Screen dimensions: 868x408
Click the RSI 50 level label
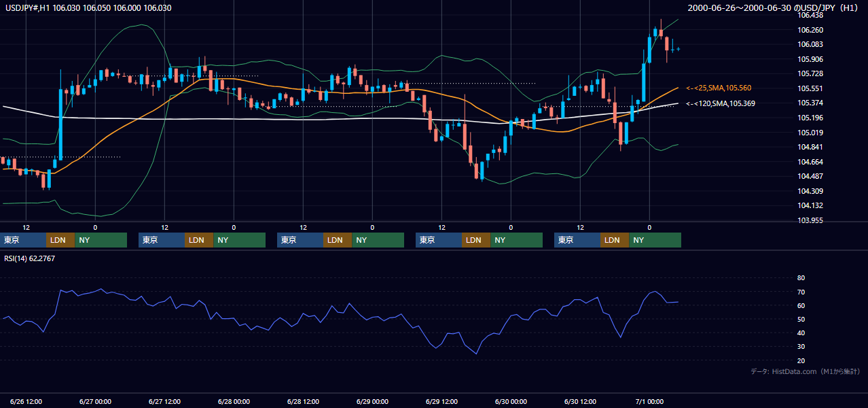pos(801,320)
